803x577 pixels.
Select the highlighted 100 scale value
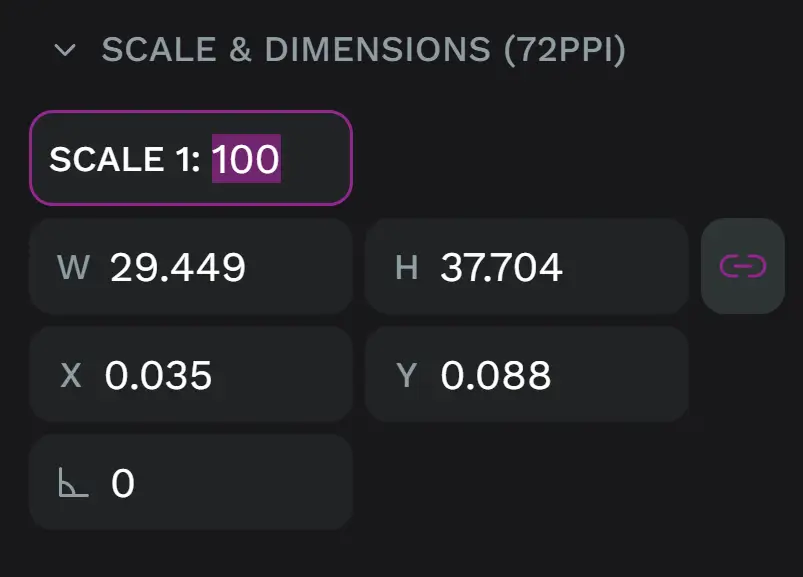click(x=246, y=159)
